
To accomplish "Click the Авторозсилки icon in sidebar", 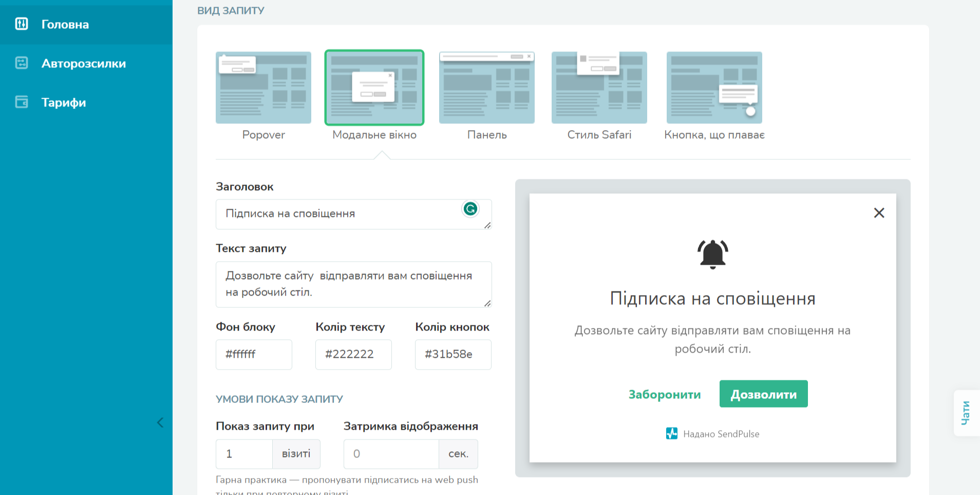I will [x=22, y=63].
